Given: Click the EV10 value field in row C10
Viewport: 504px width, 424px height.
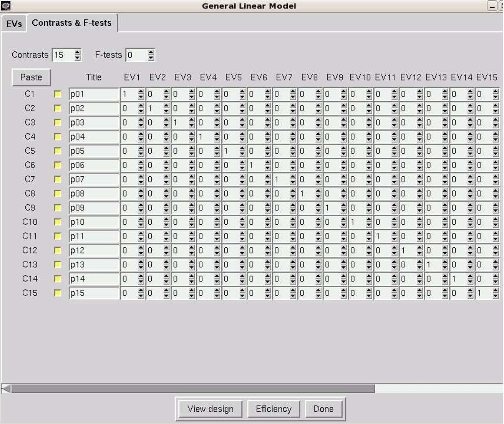Looking at the screenshot, I should [357, 222].
